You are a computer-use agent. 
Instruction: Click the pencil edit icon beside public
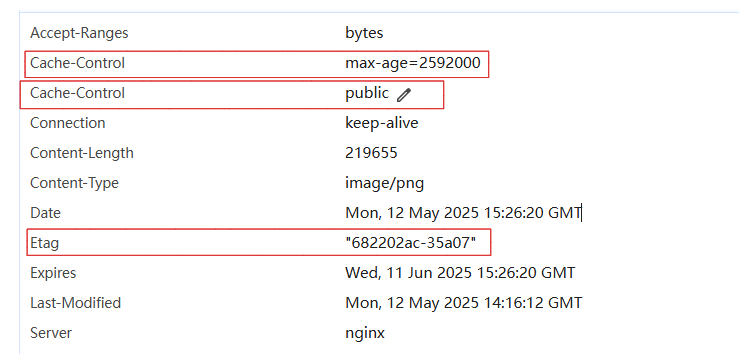tap(404, 95)
